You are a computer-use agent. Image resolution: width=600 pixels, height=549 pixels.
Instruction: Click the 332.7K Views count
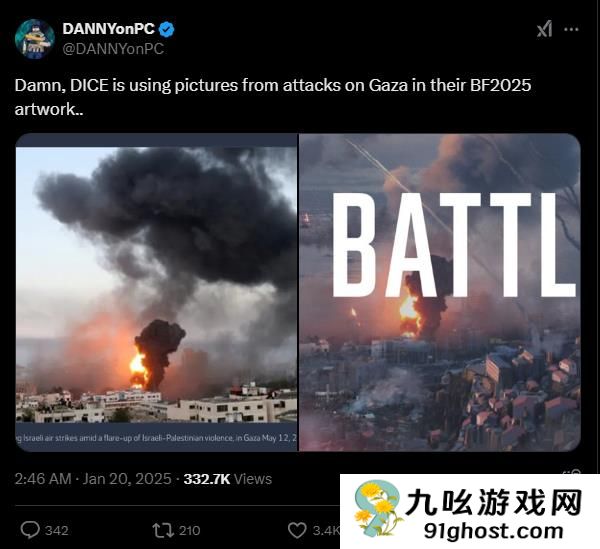228,479
